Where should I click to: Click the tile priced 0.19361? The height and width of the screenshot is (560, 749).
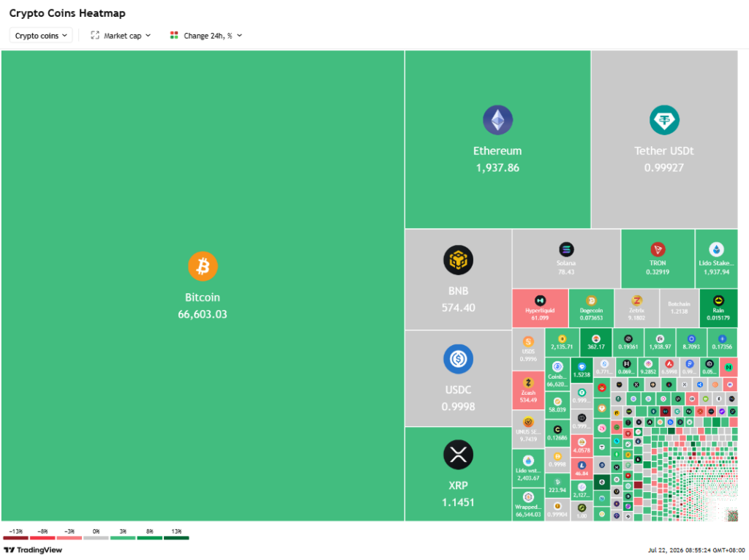tap(628, 342)
